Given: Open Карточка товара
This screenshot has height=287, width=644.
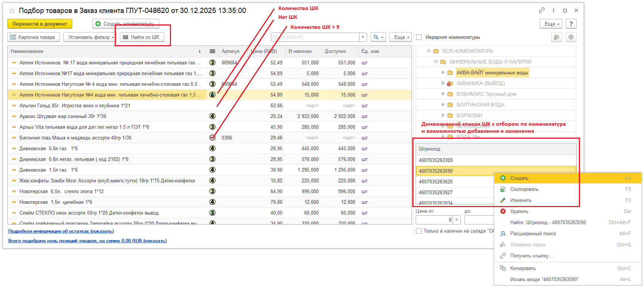Looking at the screenshot, I should (x=34, y=37).
